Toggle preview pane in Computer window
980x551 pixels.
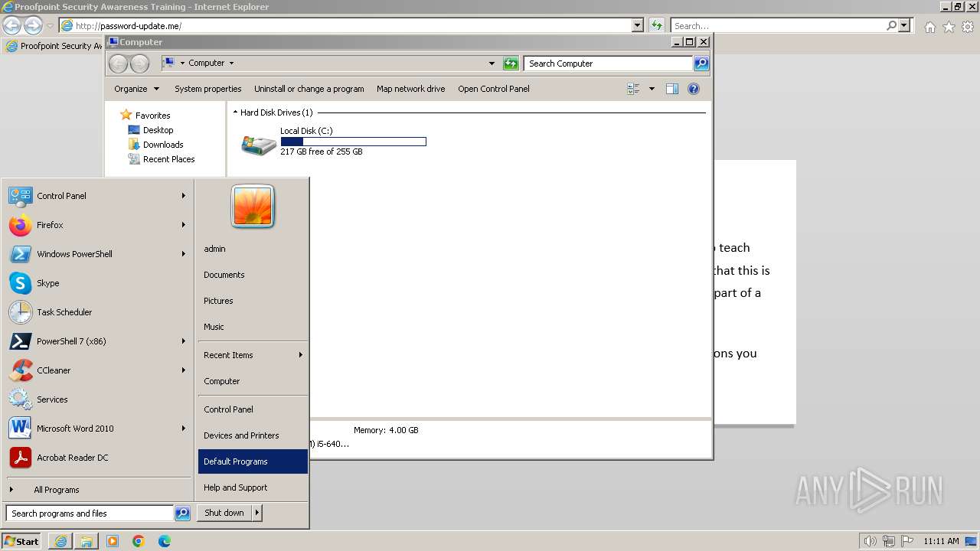tap(672, 89)
